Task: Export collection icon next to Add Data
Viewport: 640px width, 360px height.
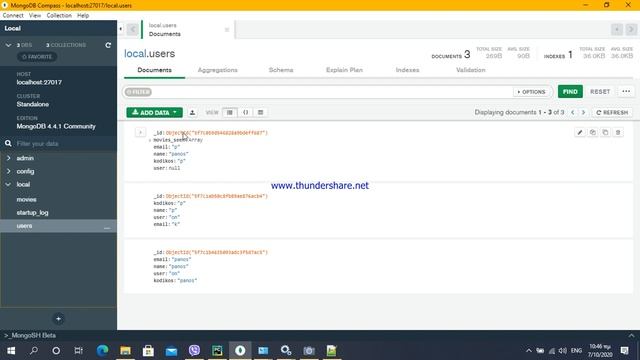Action: pos(192,112)
